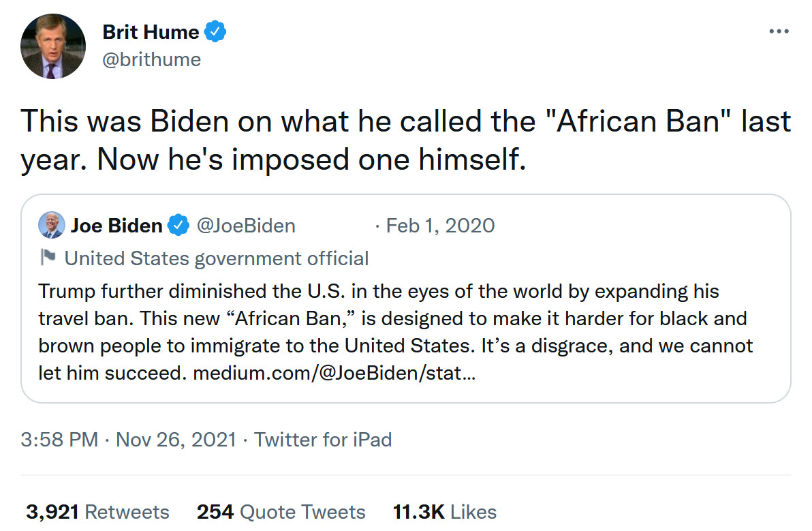Open the Feb 1, 2020 quoted tweet date

point(440,226)
